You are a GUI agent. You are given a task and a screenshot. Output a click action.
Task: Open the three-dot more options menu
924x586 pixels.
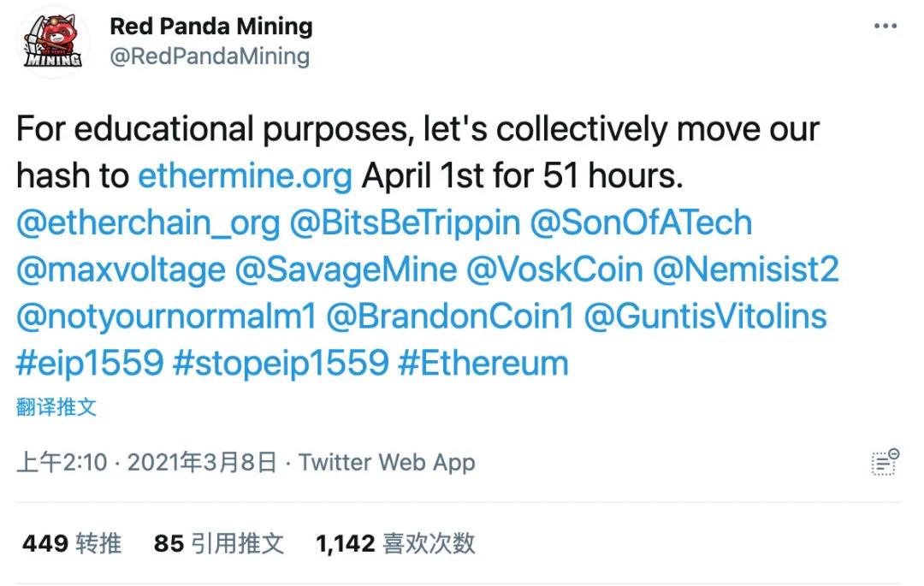tap(885, 27)
